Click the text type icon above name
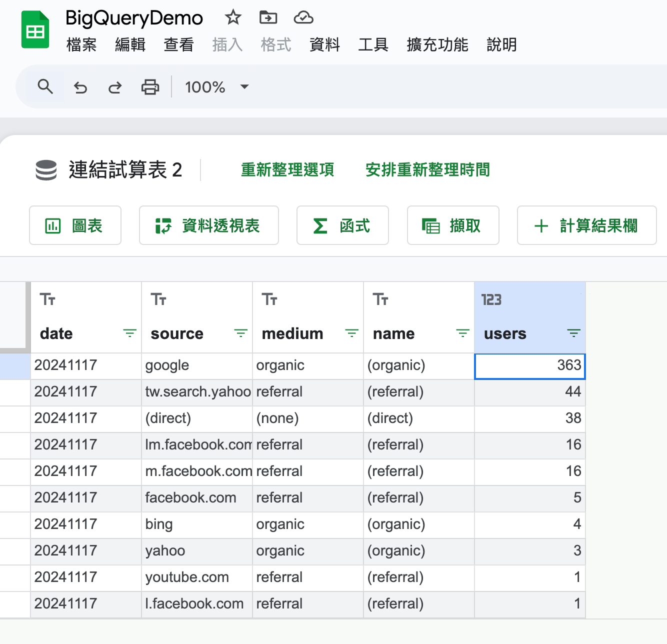This screenshot has width=667, height=644. 380,299
